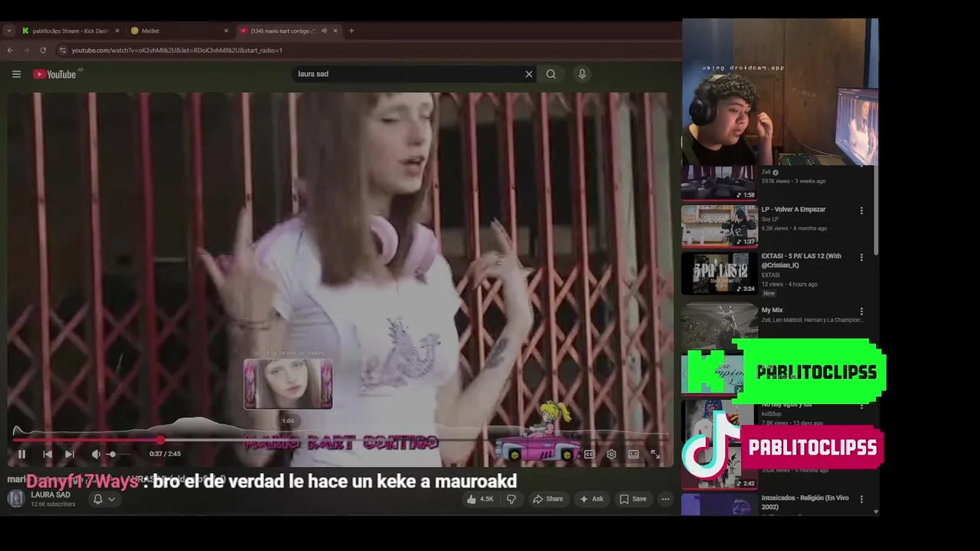This screenshot has width=980, height=551.
Task: Open more actions ellipsis beside Save
Action: (665, 499)
